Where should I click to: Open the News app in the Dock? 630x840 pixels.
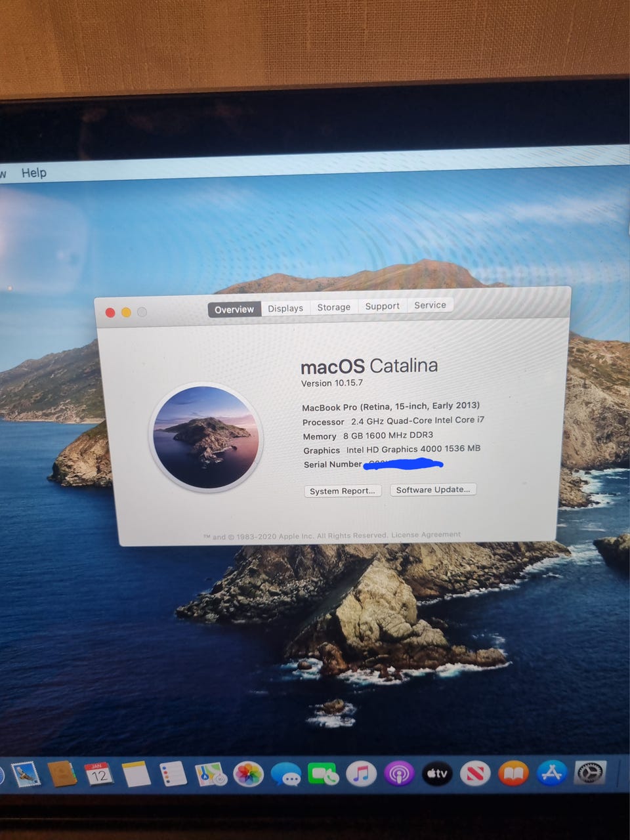pyautogui.click(x=475, y=774)
